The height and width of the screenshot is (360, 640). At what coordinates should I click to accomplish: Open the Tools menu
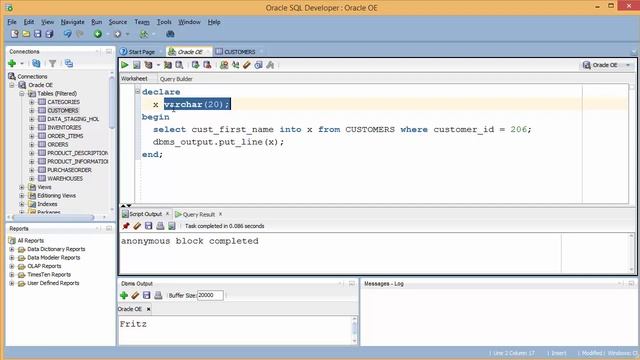[x=164, y=22]
